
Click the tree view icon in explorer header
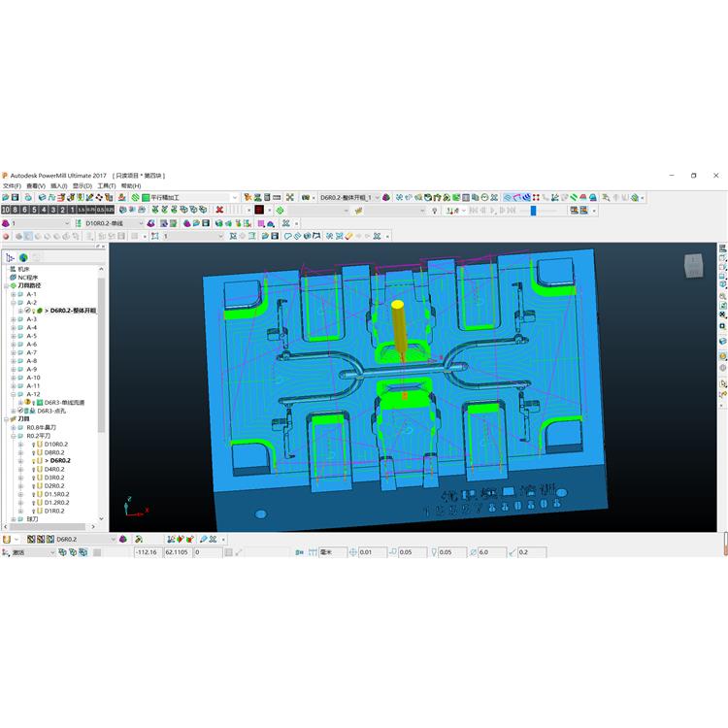(10, 257)
